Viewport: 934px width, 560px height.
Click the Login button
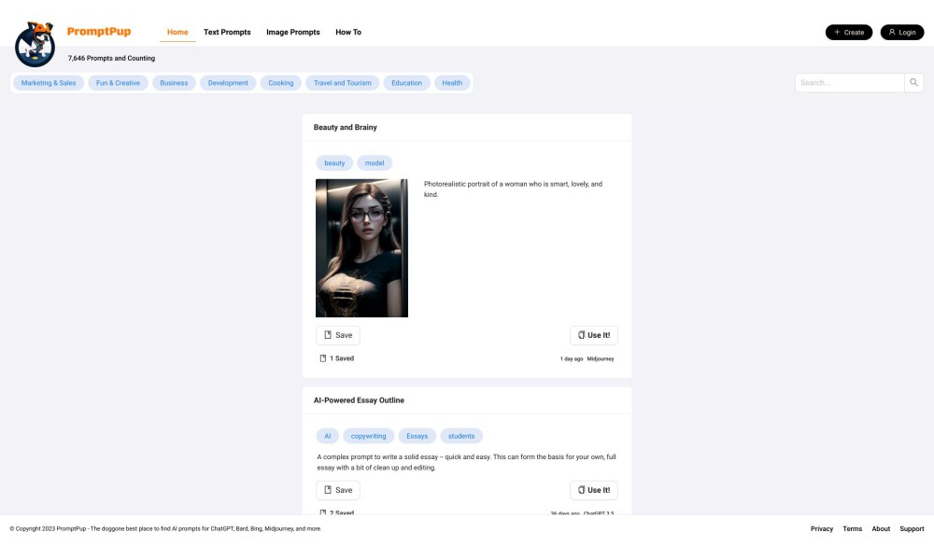(x=902, y=32)
